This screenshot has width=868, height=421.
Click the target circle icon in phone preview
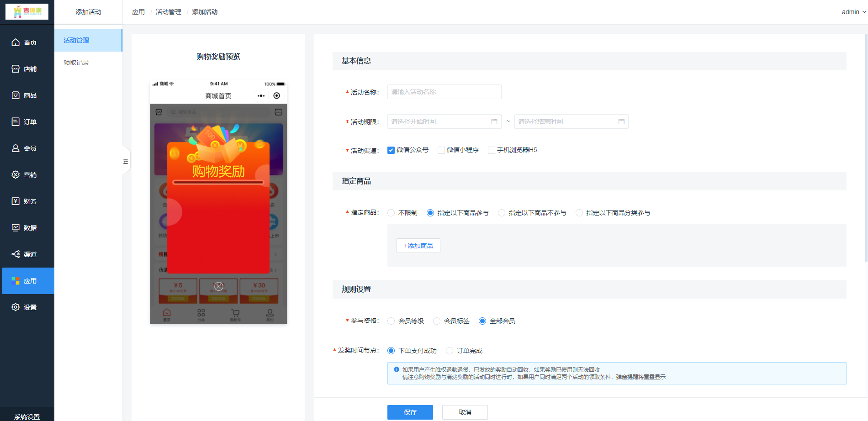276,96
